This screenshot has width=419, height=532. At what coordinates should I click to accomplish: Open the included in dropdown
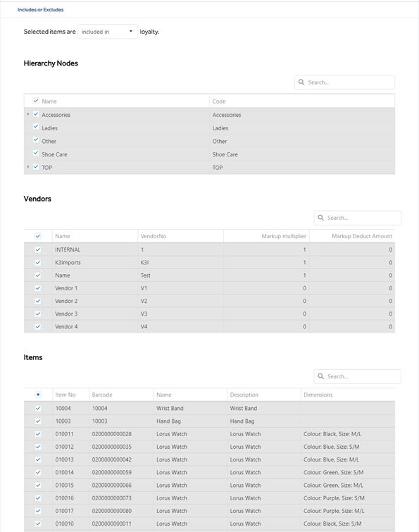[x=108, y=32]
